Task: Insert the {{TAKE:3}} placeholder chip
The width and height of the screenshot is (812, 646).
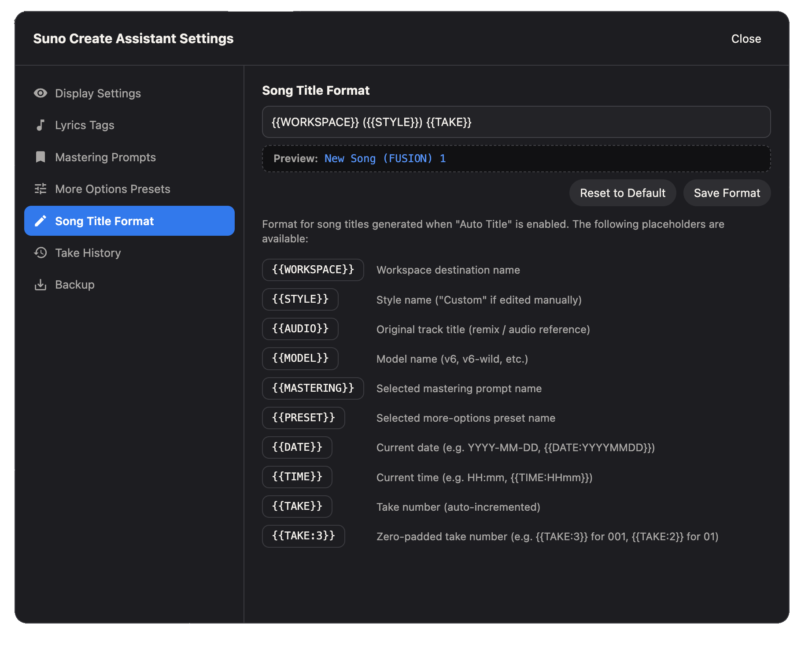Action: coord(303,536)
